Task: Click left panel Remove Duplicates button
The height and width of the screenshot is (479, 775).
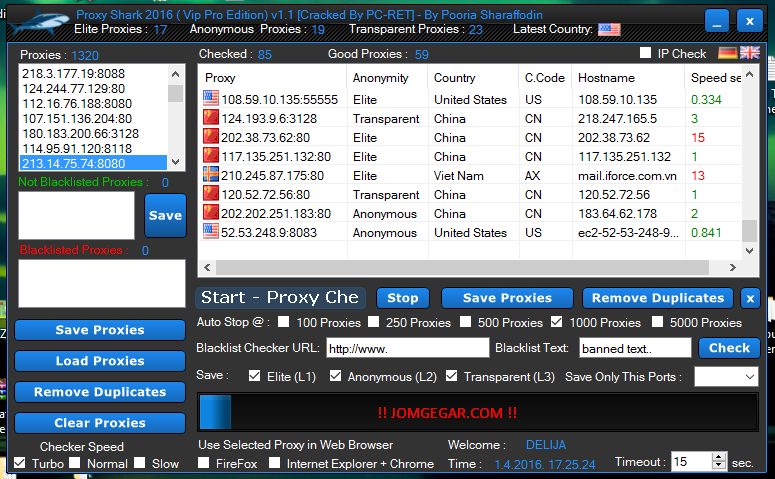Action: tap(100, 392)
